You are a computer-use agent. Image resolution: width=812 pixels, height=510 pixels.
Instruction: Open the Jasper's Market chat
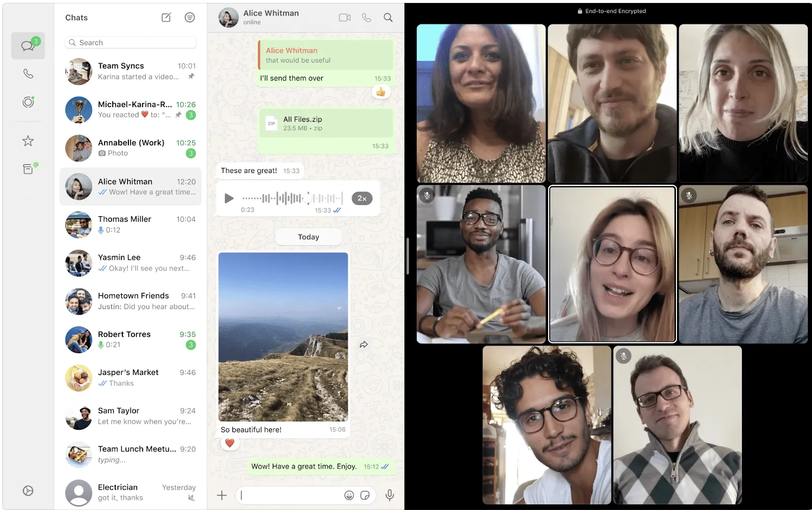coord(130,378)
